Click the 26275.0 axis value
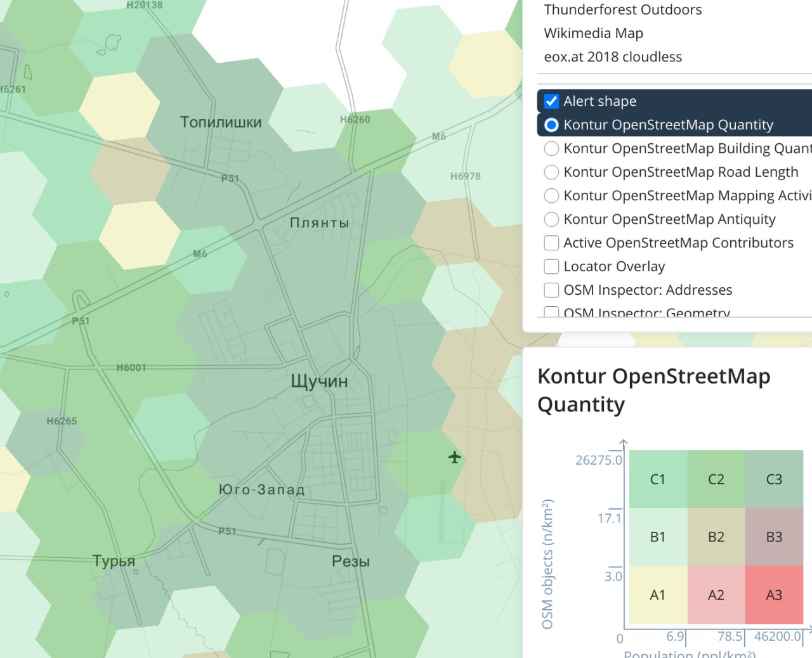Image resolution: width=812 pixels, height=658 pixels. coord(599,460)
